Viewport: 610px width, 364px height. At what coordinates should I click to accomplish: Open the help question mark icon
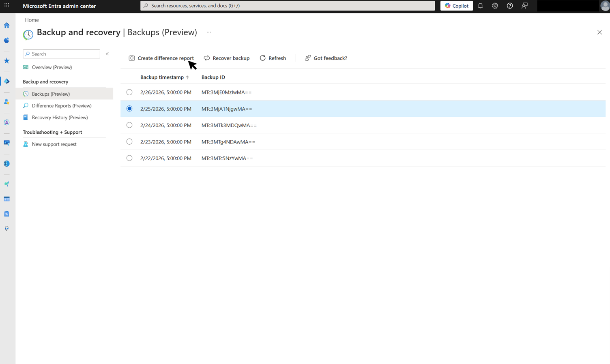pos(509,6)
